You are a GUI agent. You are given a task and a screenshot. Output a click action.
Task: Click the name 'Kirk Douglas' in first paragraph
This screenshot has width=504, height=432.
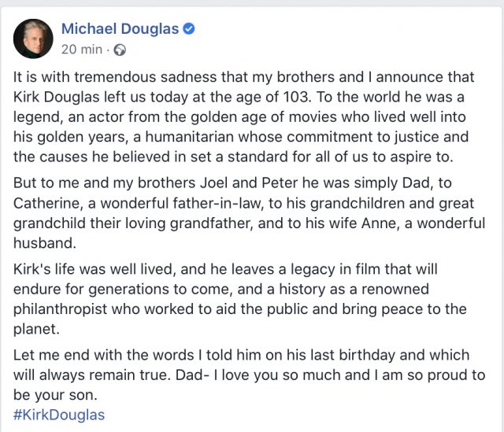coord(56,97)
